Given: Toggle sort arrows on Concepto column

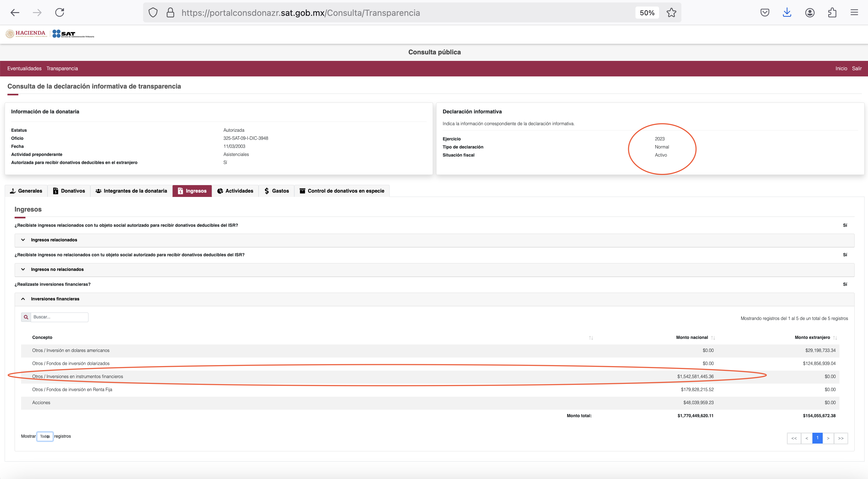Looking at the screenshot, I should click(x=591, y=338).
